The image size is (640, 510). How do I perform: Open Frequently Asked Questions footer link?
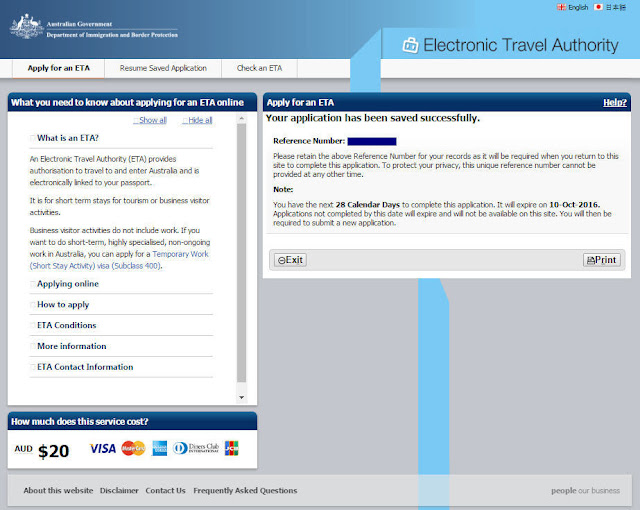click(x=245, y=490)
